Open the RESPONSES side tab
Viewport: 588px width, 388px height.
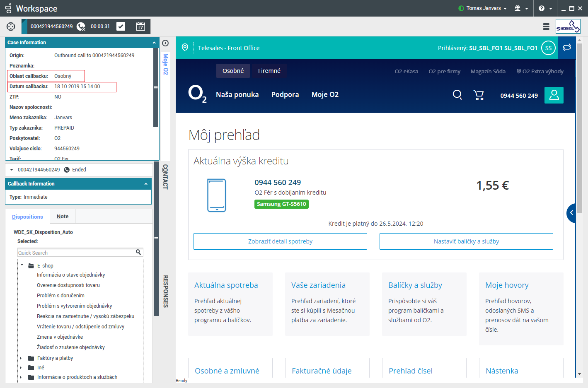(x=165, y=291)
